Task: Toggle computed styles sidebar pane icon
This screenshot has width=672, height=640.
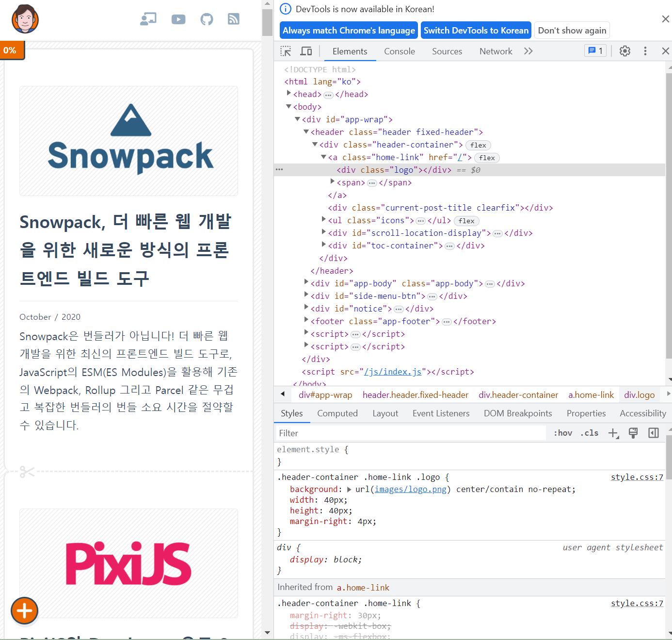Action: coord(654,433)
